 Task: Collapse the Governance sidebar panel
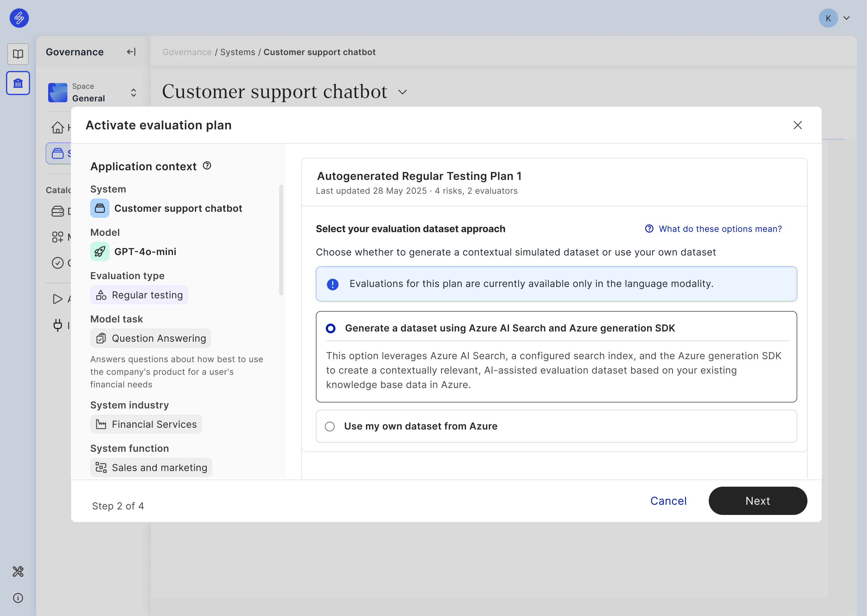[x=131, y=52]
